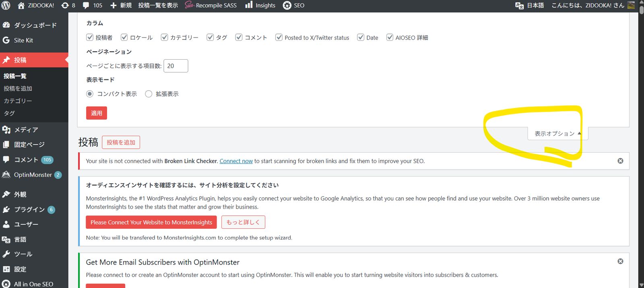Click the Recompile SASS icon

190,5
